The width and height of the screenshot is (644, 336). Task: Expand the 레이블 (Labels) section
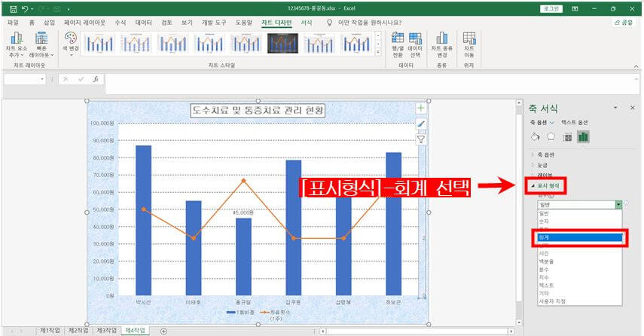(x=542, y=175)
